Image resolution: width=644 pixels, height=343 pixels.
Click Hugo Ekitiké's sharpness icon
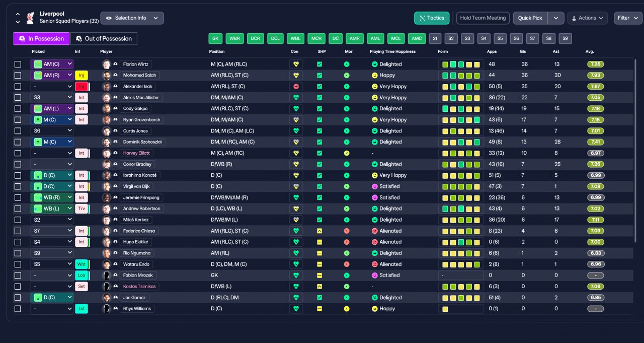[319, 242]
